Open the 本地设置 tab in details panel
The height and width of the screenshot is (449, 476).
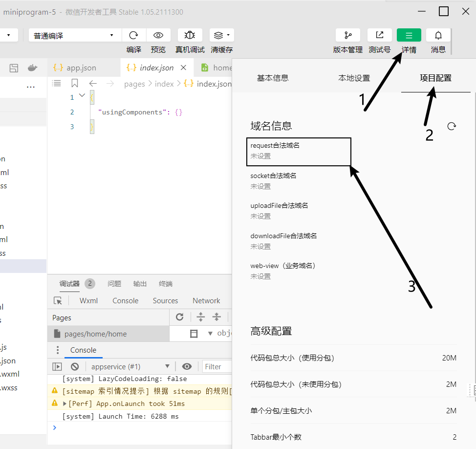tap(354, 78)
